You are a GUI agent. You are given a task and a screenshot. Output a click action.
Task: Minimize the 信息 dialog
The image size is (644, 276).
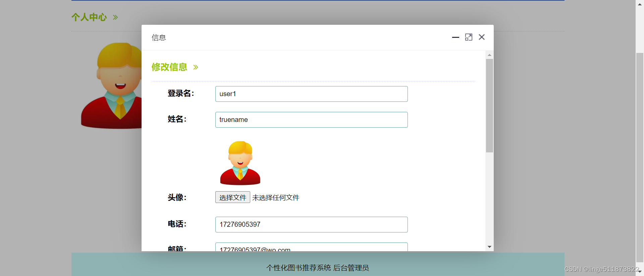coord(455,37)
